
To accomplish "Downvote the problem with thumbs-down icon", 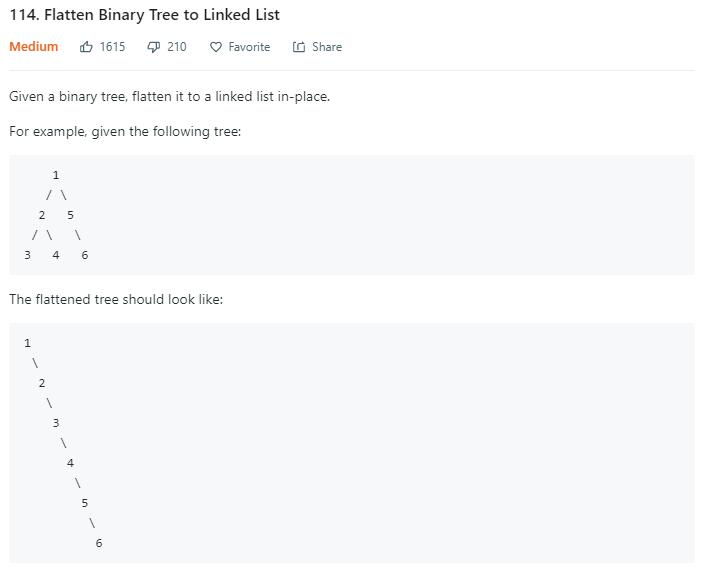I will (x=153, y=47).
